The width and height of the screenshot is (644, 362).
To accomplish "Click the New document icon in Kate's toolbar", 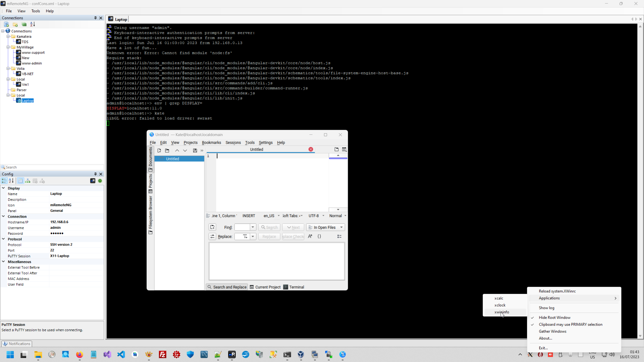I will click(159, 151).
